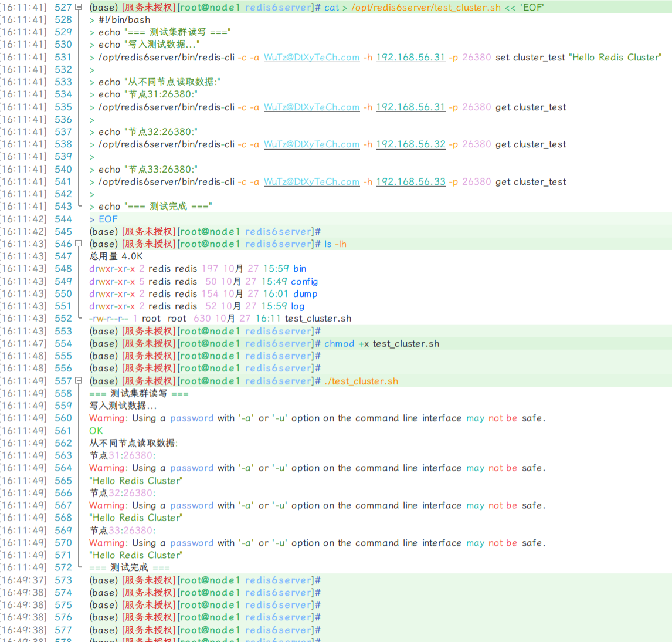672x642 pixels.
Task: Open the WuTz@DtXyTeCh.com link on line 541
Action: (311, 182)
